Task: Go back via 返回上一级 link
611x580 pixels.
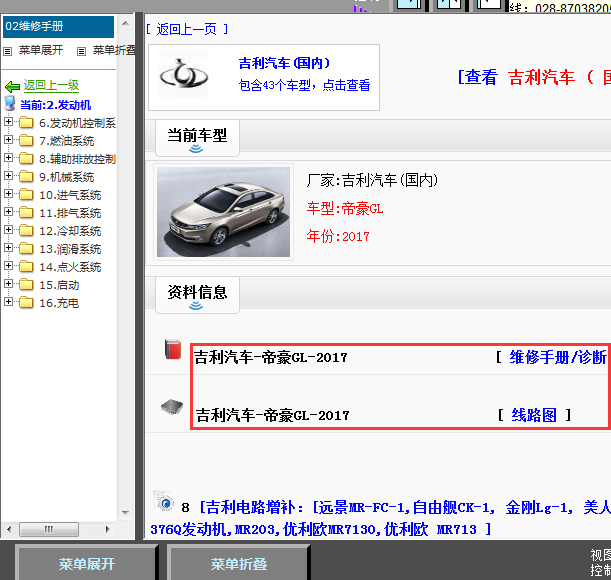Action: pyautogui.click(x=51, y=85)
